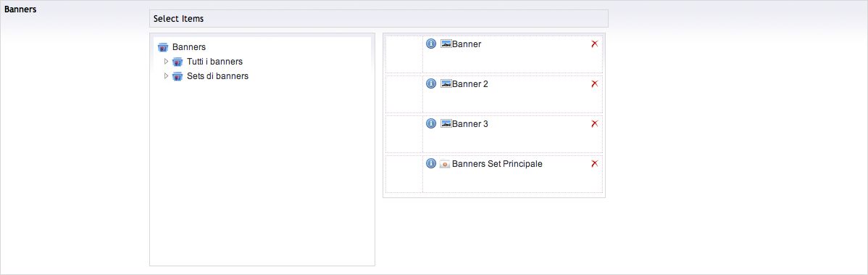Click the Banners root folder icon
Screen dimensions: 868x275
pos(163,47)
